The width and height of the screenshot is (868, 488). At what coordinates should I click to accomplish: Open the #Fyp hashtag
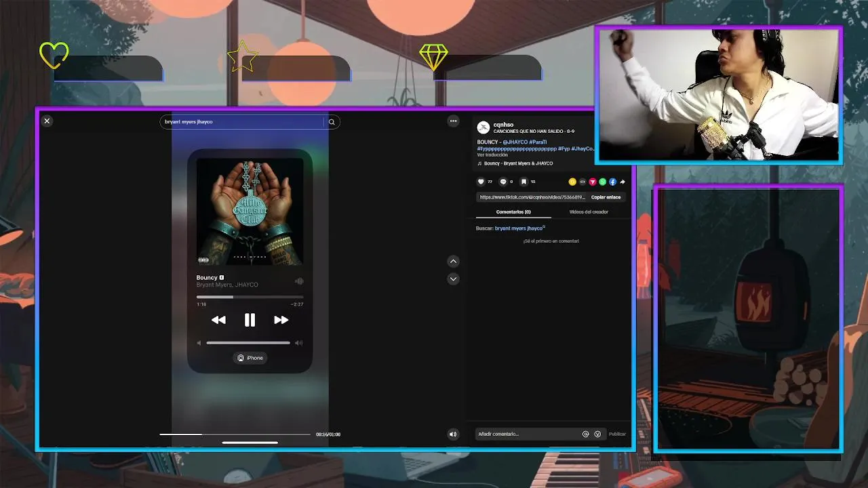(x=564, y=148)
